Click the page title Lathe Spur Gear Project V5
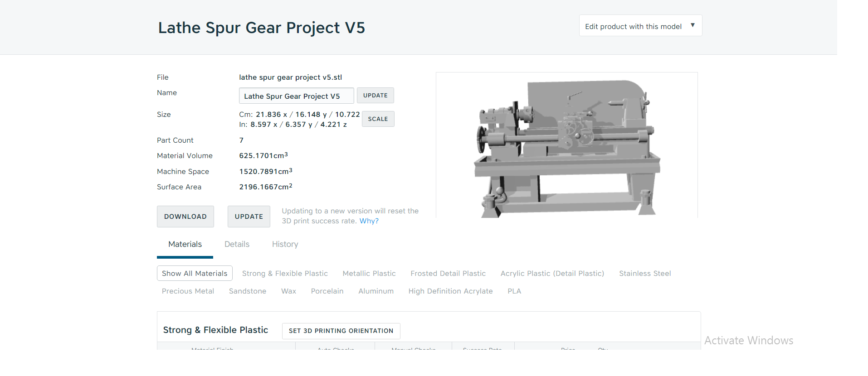This screenshot has height=376, width=868. coord(261,28)
